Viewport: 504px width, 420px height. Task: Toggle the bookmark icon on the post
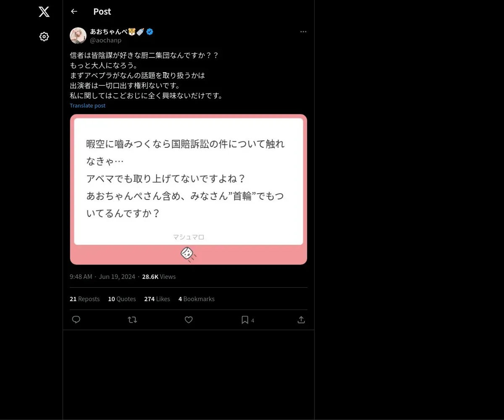coord(245,320)
